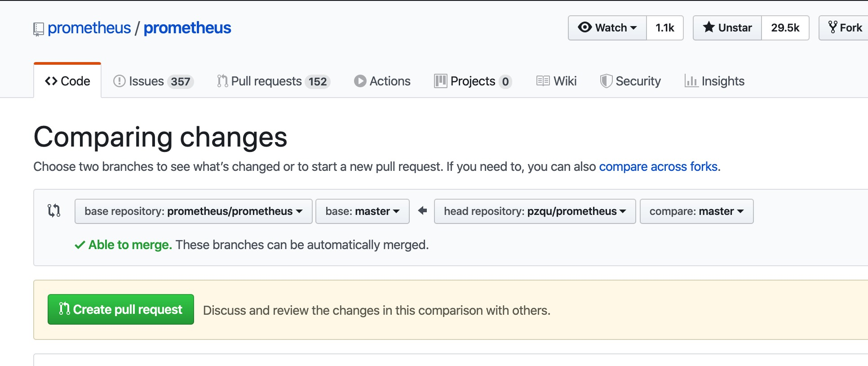The image size is (868, 366).
Task: Open the Actions tab
Action: tap(382, 81)
